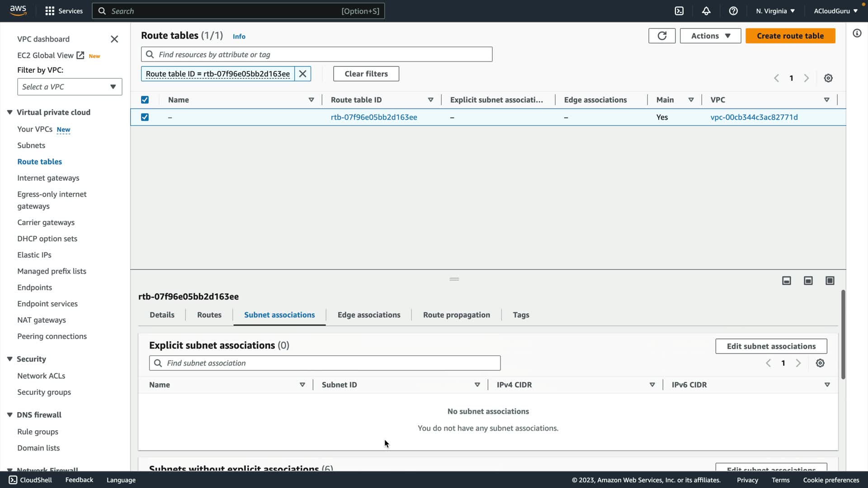Remove the Route table ID filter token

[x=303, y=74]
